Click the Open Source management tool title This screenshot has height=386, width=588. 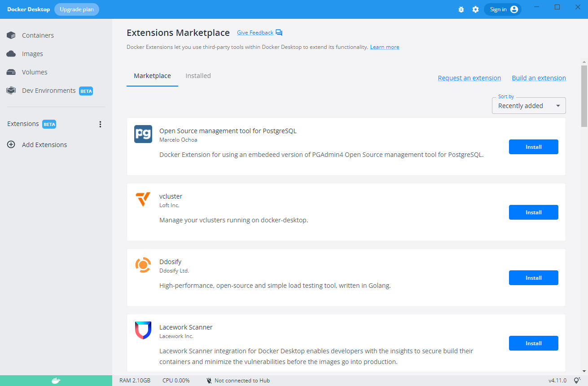[x=228, y=131]
